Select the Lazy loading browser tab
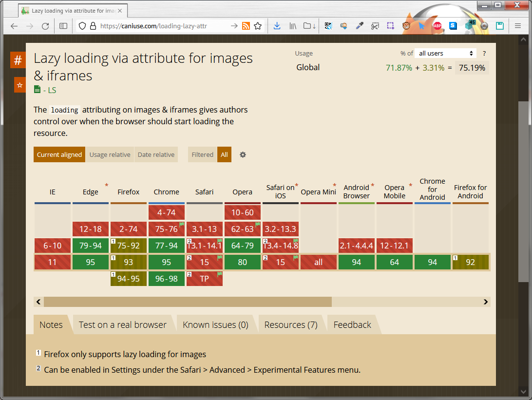This screenshot has width=532, height=400. (x=73, y=11)
